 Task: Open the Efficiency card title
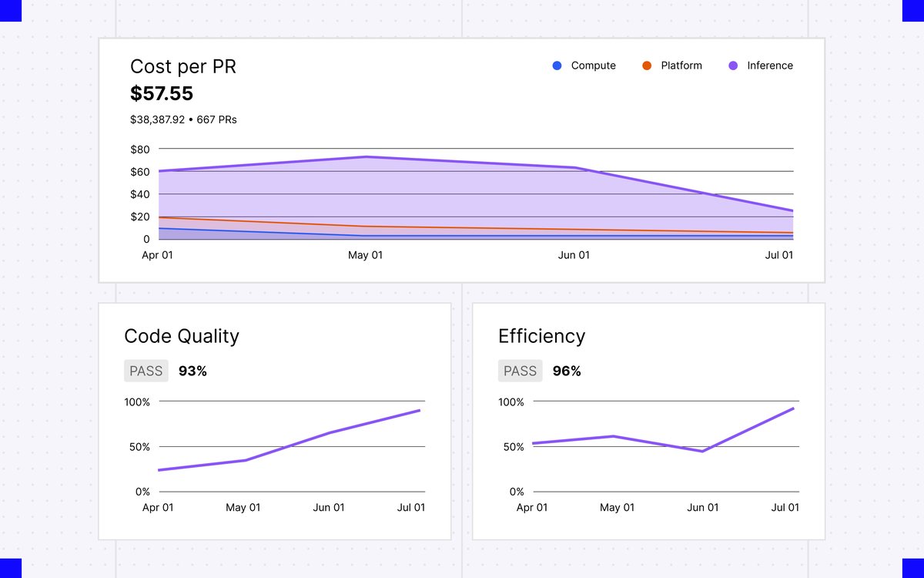point(542,336)
